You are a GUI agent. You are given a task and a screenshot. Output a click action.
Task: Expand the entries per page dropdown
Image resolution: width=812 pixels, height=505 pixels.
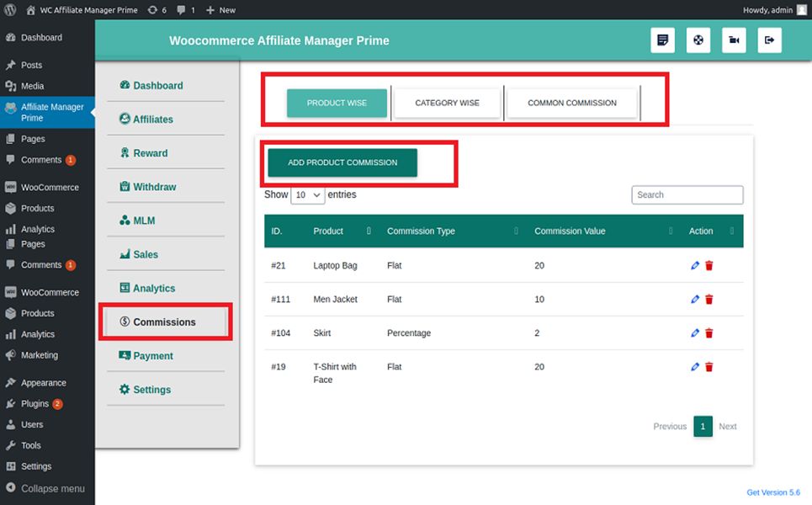(x=307, y=195)
